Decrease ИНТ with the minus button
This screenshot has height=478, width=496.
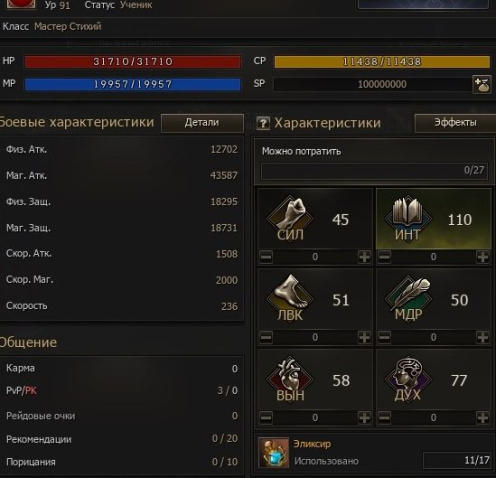384,257
